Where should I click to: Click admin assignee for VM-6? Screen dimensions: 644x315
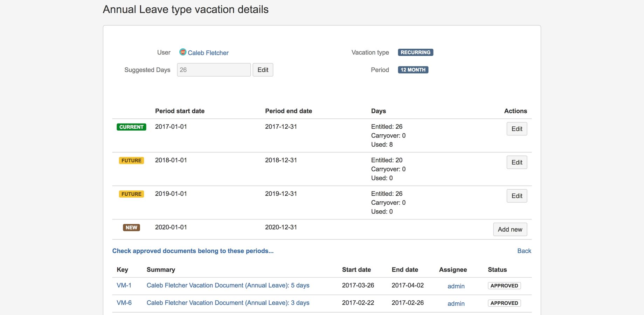click(x=456, y=304)
